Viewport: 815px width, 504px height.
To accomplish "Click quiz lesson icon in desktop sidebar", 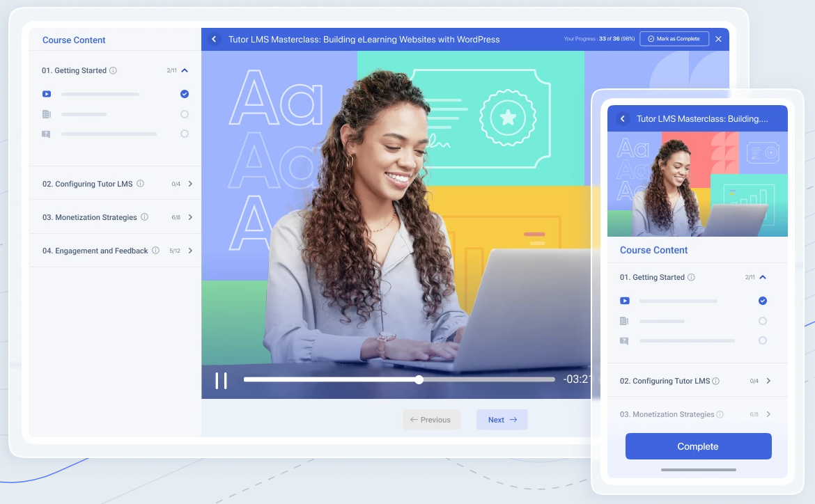I will point(46,134).
